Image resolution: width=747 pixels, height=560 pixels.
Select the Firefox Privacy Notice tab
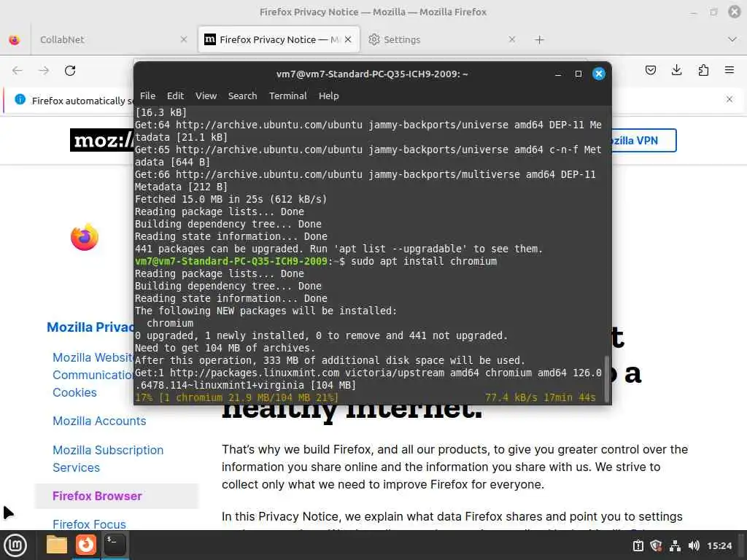279,39
